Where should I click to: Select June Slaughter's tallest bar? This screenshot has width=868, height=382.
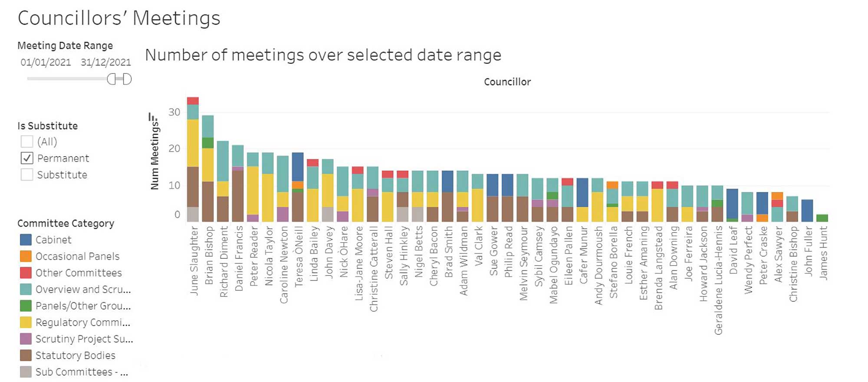[193, 160]
